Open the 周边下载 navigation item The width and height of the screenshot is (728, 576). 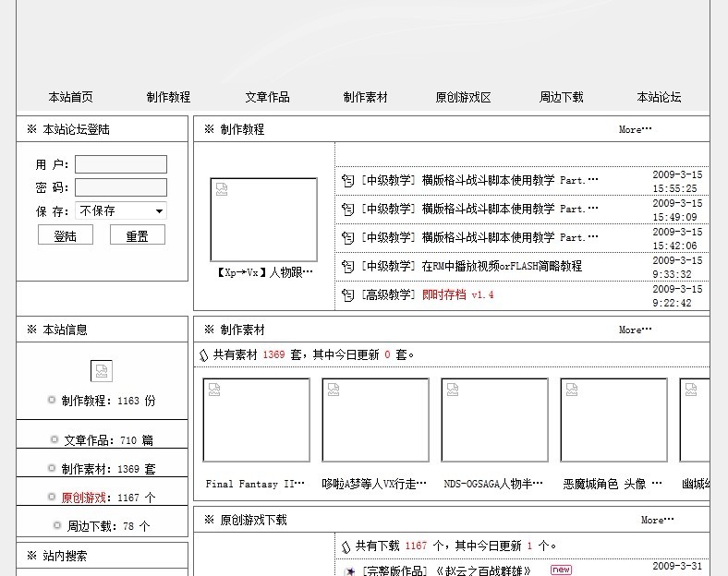pyautogui.click(x=562, y=97)
